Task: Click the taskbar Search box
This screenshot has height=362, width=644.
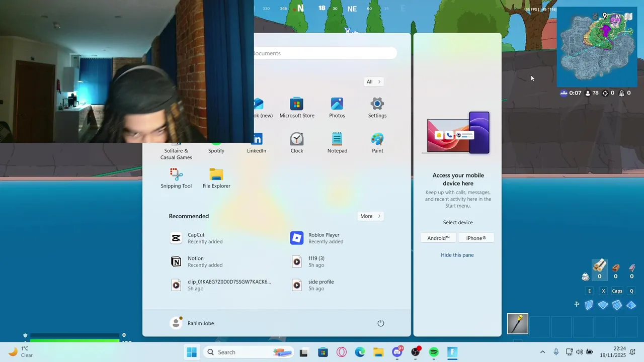Action: coord(249,352)
